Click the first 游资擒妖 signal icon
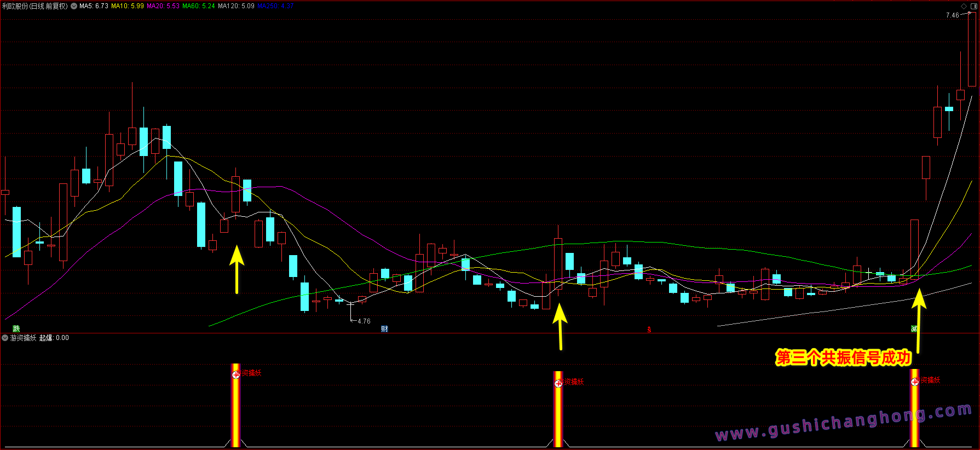The height and width of the screenshot is (450, 980). point(236,374)
